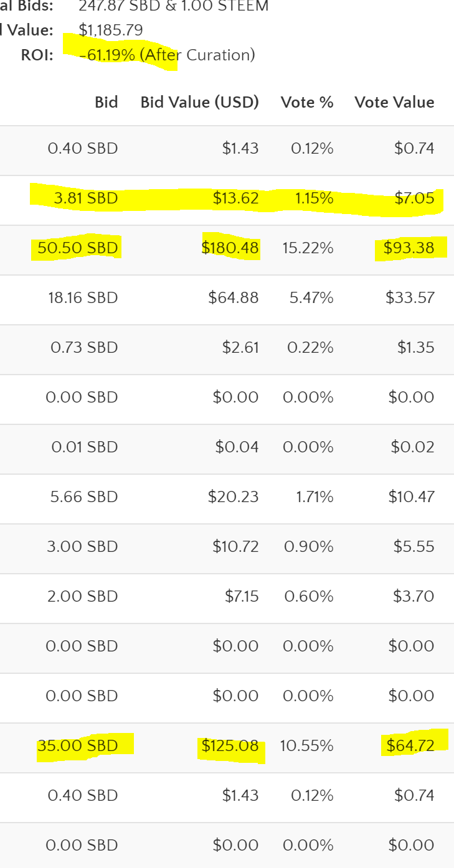454x868 pixels.
Task: Click the -61.19% ROI value
Action: click(107, 55)
